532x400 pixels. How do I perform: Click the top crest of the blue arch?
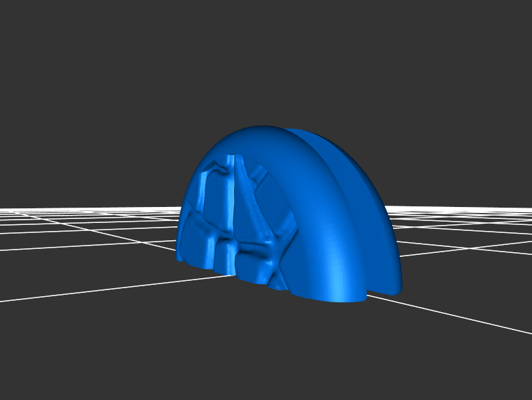click(x=266, y=130)
